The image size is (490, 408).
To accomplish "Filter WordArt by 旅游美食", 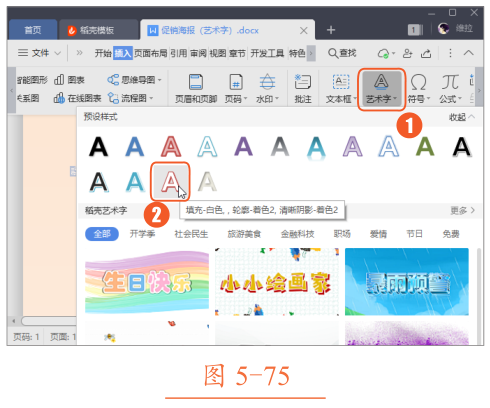I will (244, 234).
